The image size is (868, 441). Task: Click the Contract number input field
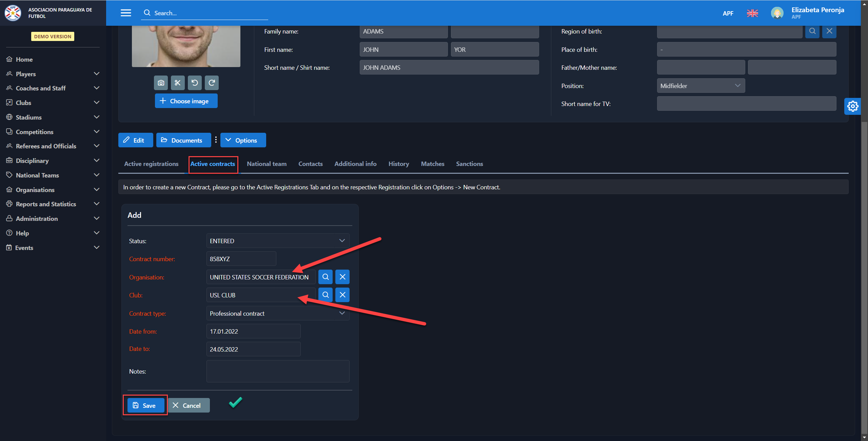click(241, 259)
